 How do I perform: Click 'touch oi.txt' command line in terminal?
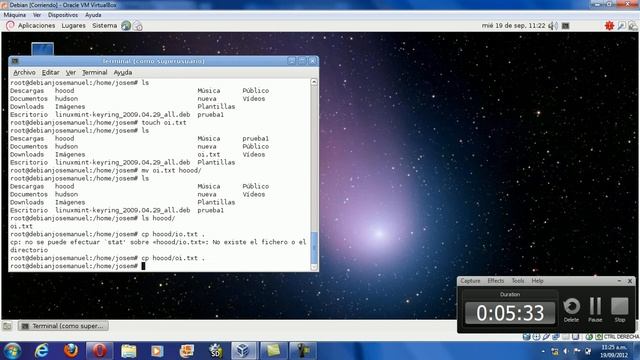[164, 122]
